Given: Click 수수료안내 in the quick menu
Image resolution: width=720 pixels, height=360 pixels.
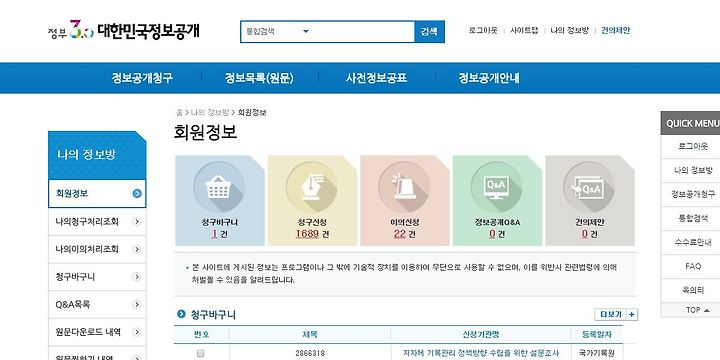Looking at the screenshot, I should click(x=693, y=242).
